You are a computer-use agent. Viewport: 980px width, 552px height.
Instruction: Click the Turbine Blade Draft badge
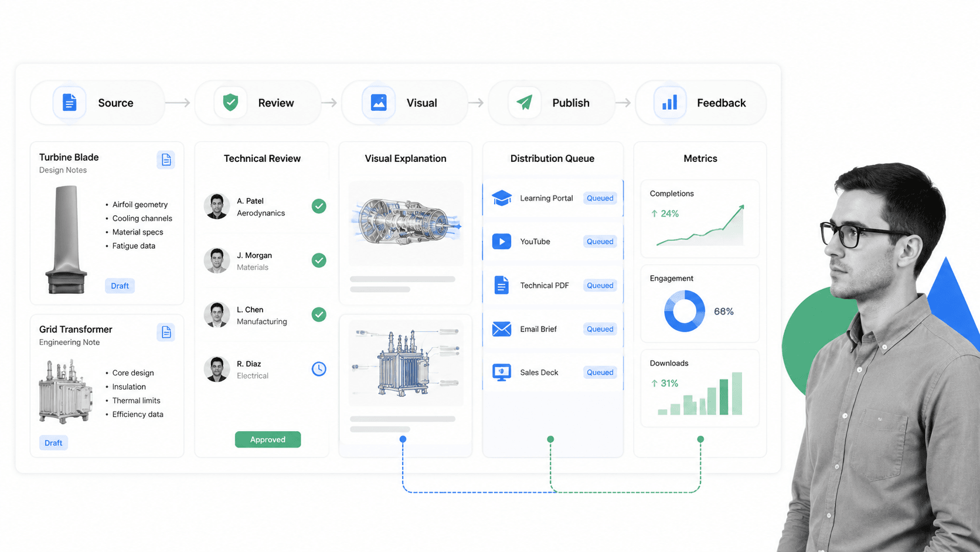point(120,286)
